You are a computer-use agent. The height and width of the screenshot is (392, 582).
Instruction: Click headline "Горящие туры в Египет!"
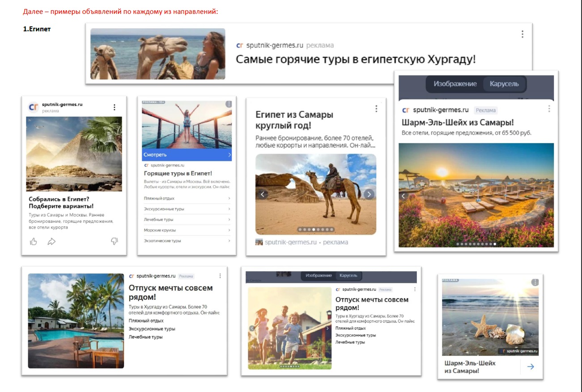[x=178, y=173]
